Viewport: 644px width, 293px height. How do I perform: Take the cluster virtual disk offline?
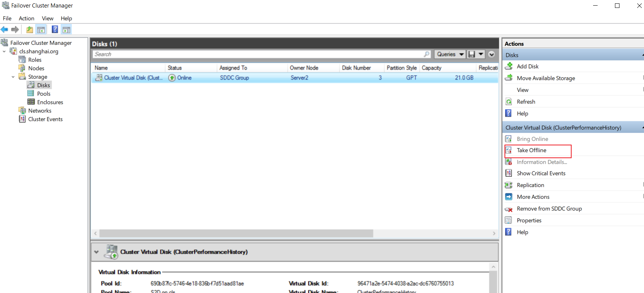tap(531, 150)
